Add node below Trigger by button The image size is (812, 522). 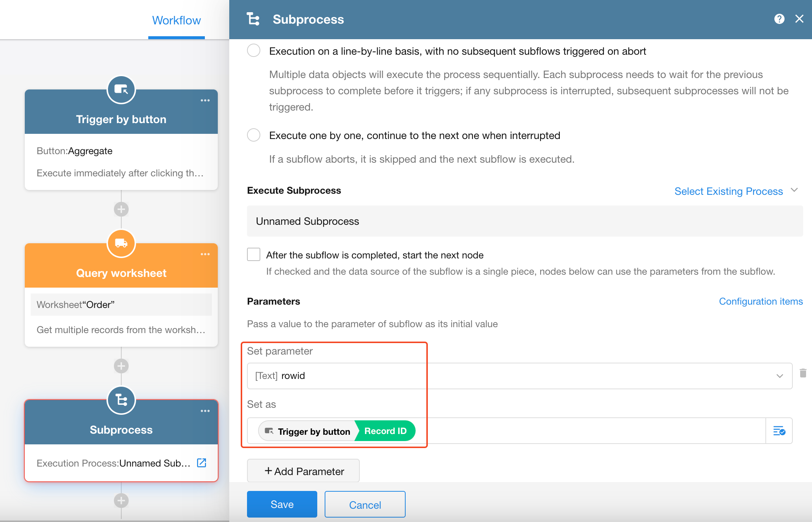tap(121, 209)
